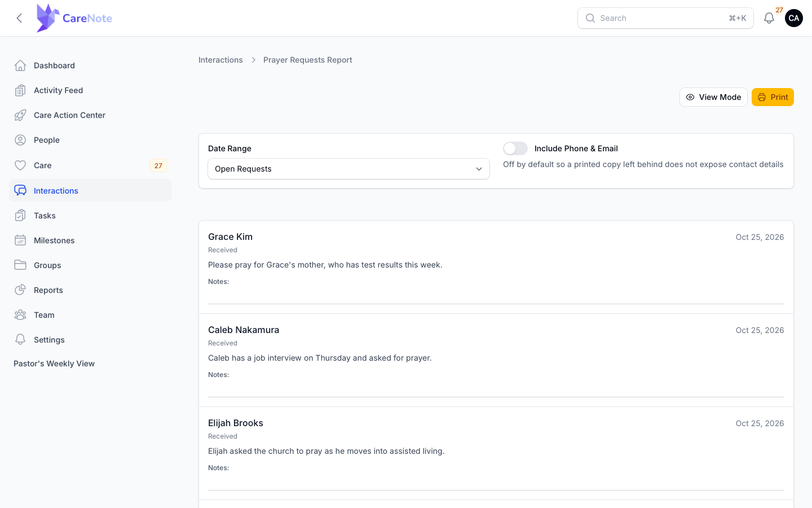Click in the Search field

[x=665, y=18]
